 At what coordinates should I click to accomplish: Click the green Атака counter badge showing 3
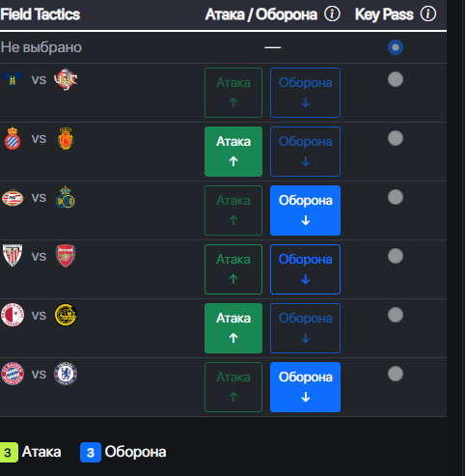pos(9,453)
